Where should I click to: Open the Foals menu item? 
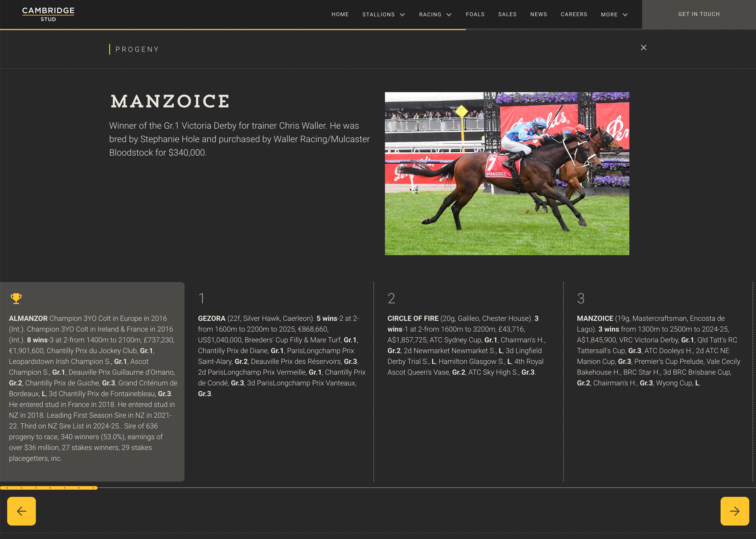pyautogui.click(x=475, y=14)
